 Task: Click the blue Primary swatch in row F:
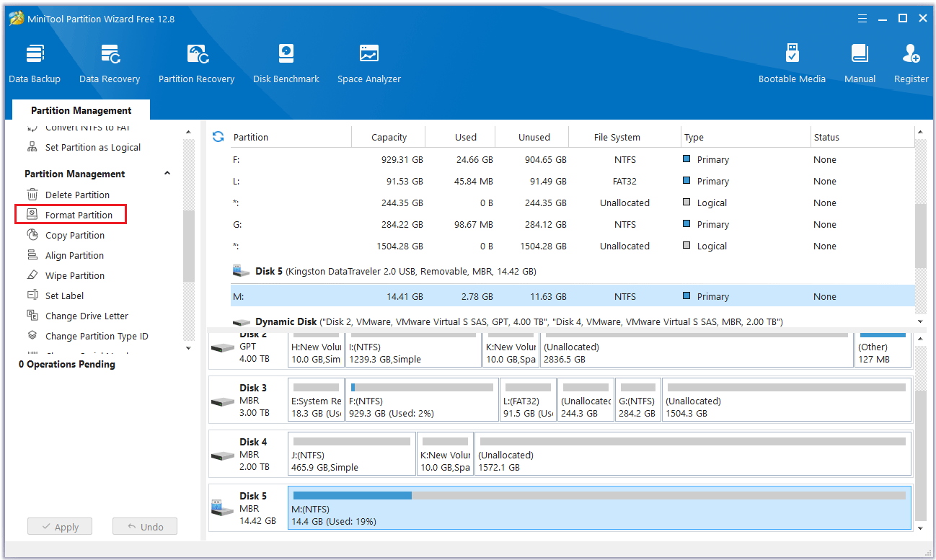(686, 159)
